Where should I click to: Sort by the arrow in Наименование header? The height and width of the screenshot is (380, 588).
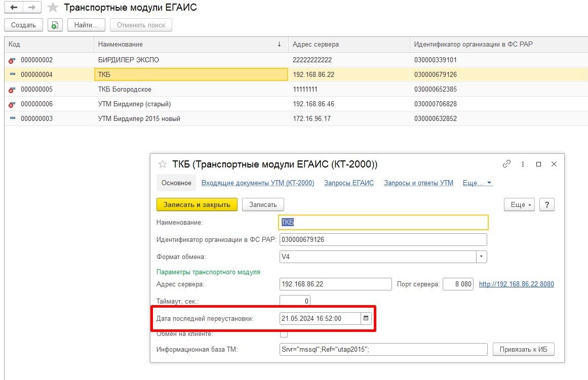(x=279, y=44)
